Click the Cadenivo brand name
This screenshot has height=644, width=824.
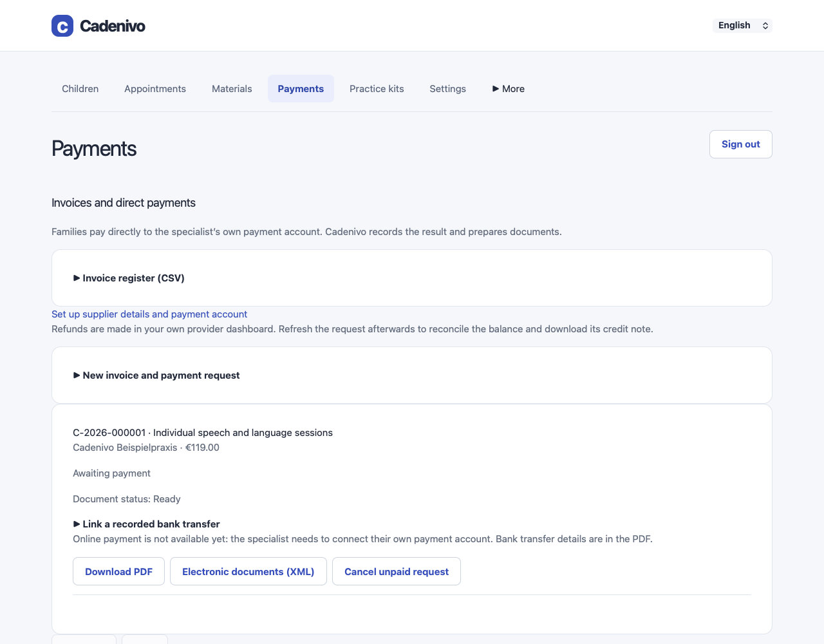[x=113, y=26]
